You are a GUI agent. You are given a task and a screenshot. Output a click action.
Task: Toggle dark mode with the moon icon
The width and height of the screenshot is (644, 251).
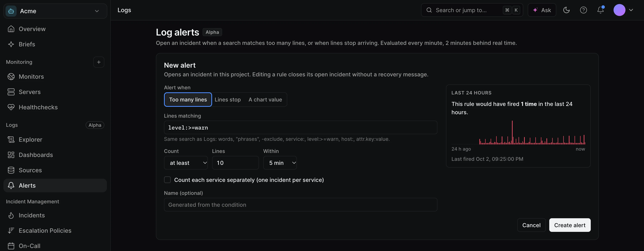(x=566, y=10)
